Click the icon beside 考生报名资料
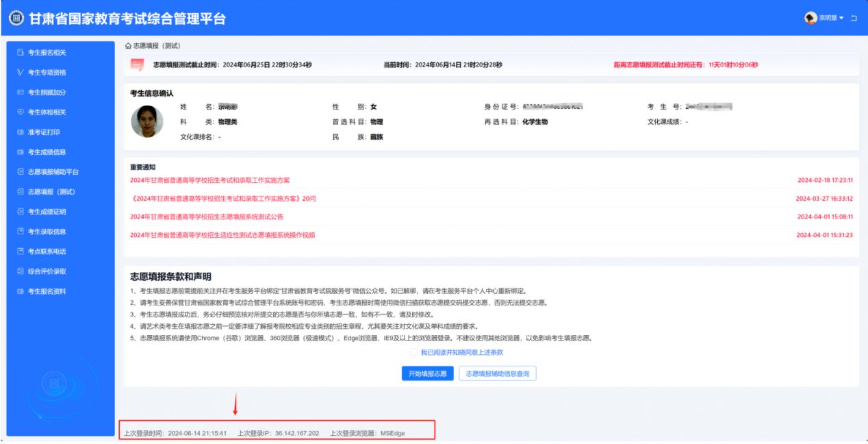Viewport: 868px width, 444px height. 21,291
